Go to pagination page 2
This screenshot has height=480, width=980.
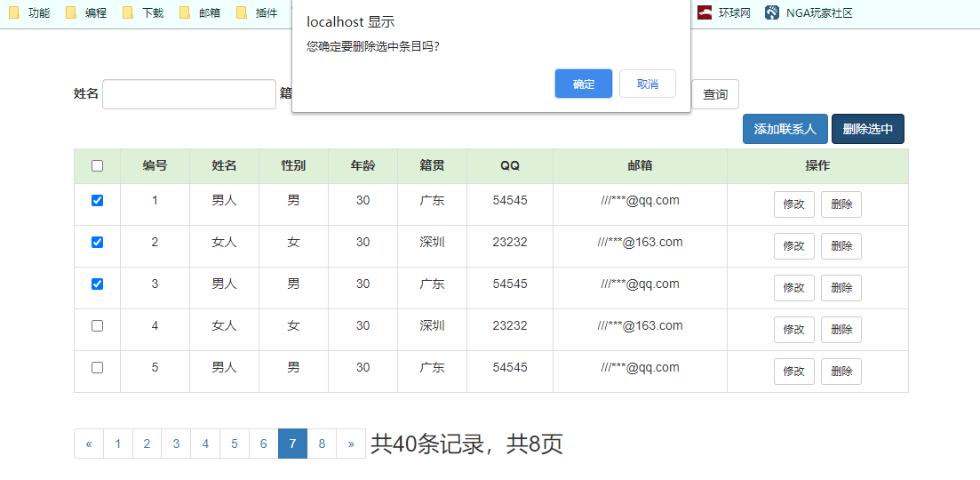147,444
